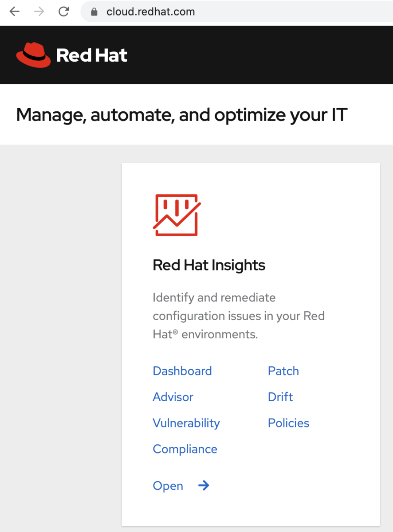The height and width of the screenshot is (532, 393).
Task: Select the Advisor link
Action: [173, 397]
